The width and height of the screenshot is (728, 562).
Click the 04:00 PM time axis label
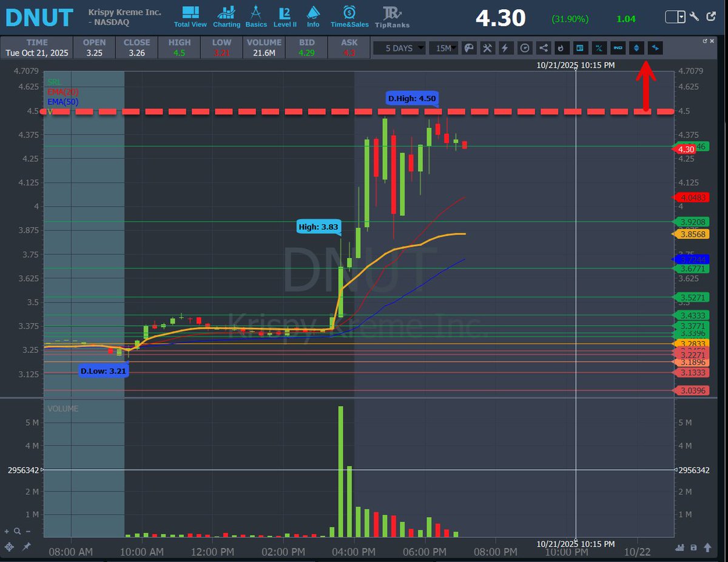(x=354, y=552)
